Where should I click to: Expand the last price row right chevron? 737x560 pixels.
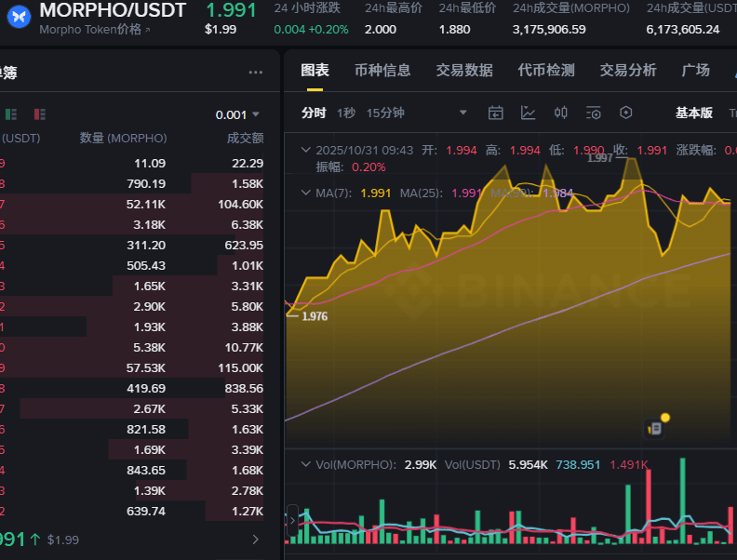point(255,540)
